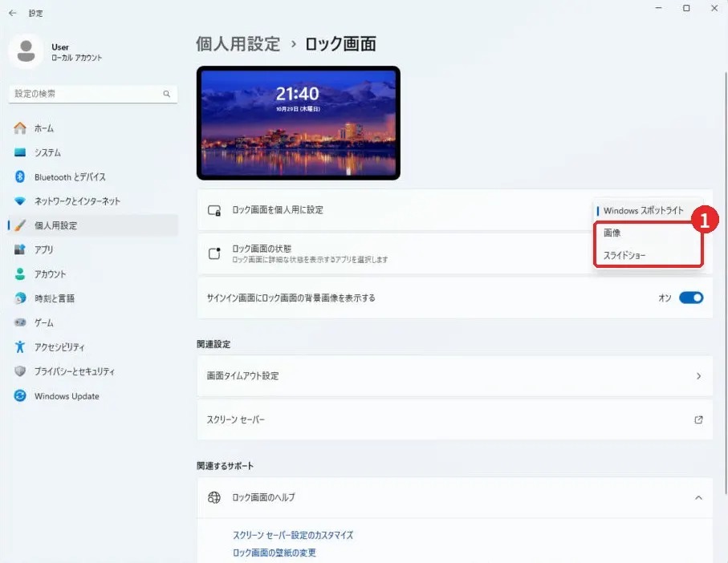The width and height of the screenshot is (728, 563).
Task: Open Bluetooth とデバイス category
Action: coord(93,176)
